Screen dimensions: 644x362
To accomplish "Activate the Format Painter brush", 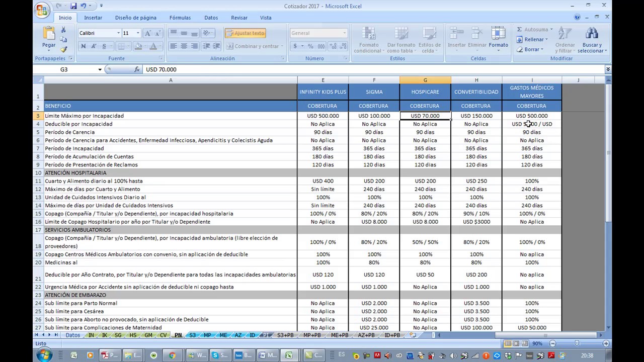I will (x=63, y=49).
